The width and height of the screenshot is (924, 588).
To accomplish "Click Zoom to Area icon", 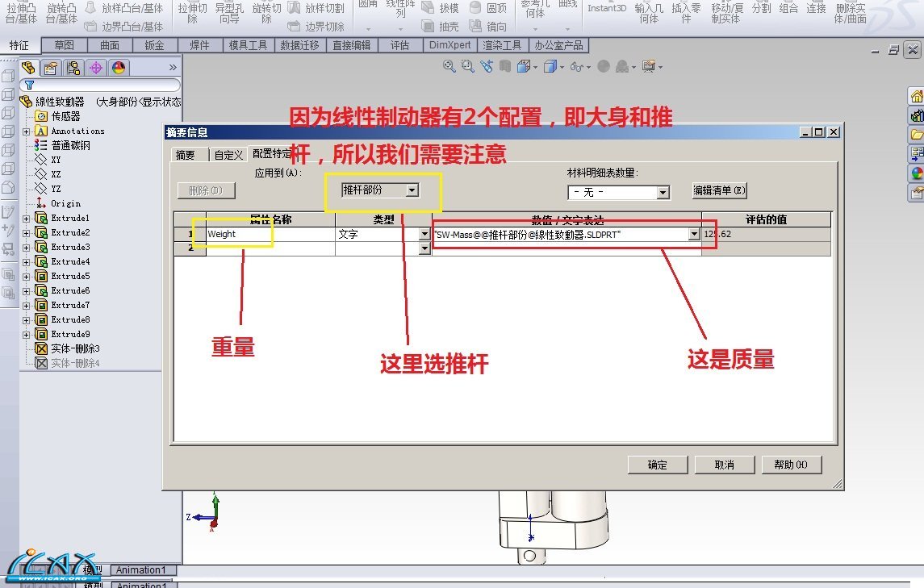I will click(468, 67).
